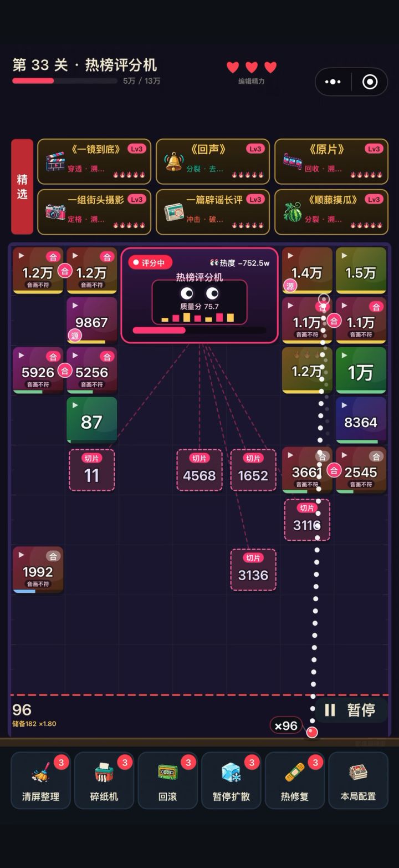This screenshot has width=399, height=868.
Task: Open the mini program more-options dots
Action: click(x=333, y=82)
